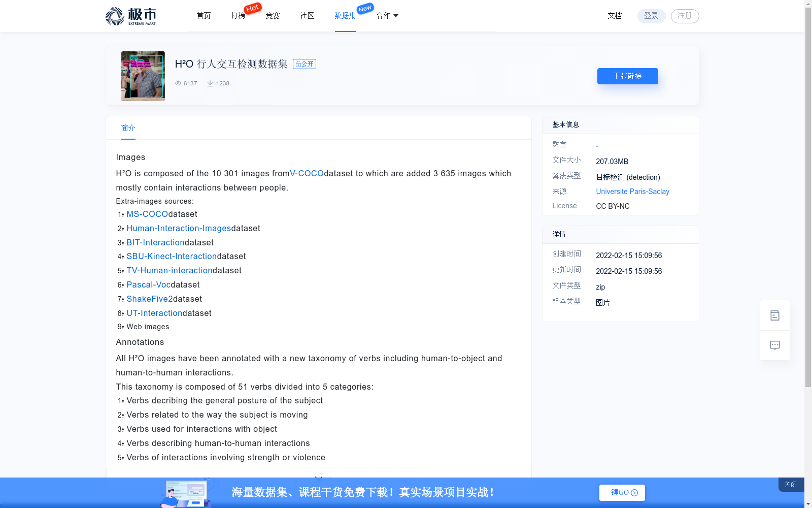The image size is (812, 508).
Task: Open the 竞赛 menu item
Action: point(273,16)
